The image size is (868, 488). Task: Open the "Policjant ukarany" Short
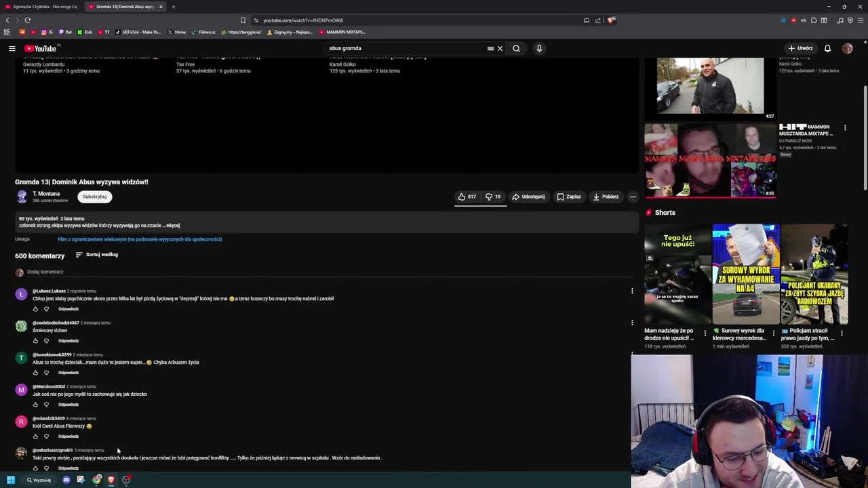(x=814, y=274)
